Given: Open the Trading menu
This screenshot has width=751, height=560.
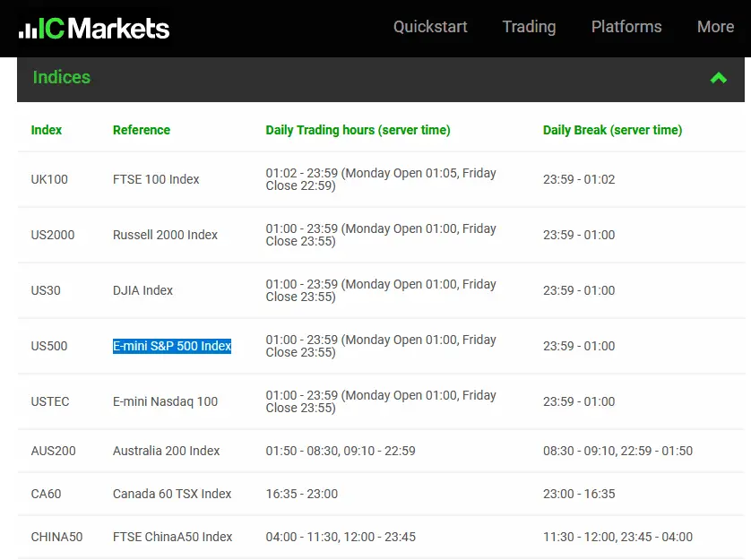Looking at the screenshot, I should tap(529, 27).
